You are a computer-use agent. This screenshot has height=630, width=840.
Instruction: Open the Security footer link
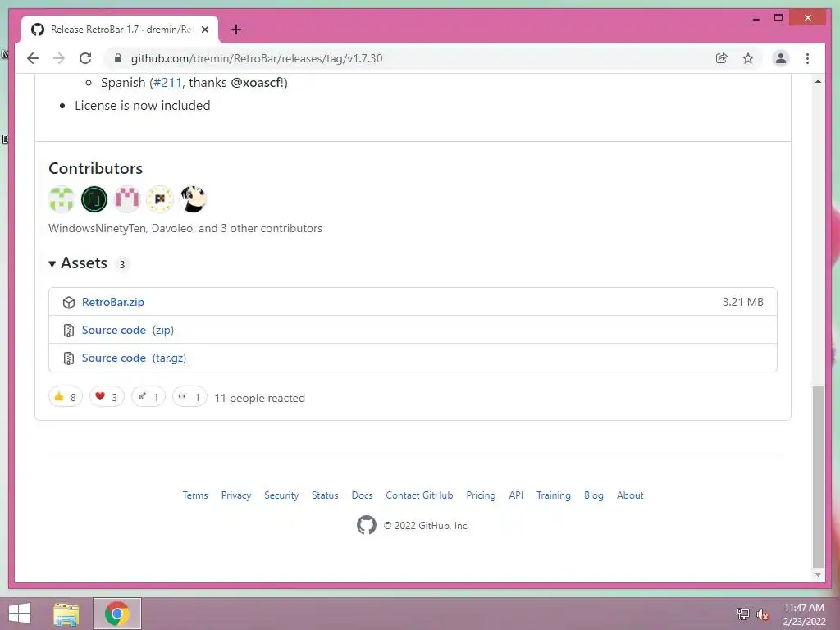[281, 495]
